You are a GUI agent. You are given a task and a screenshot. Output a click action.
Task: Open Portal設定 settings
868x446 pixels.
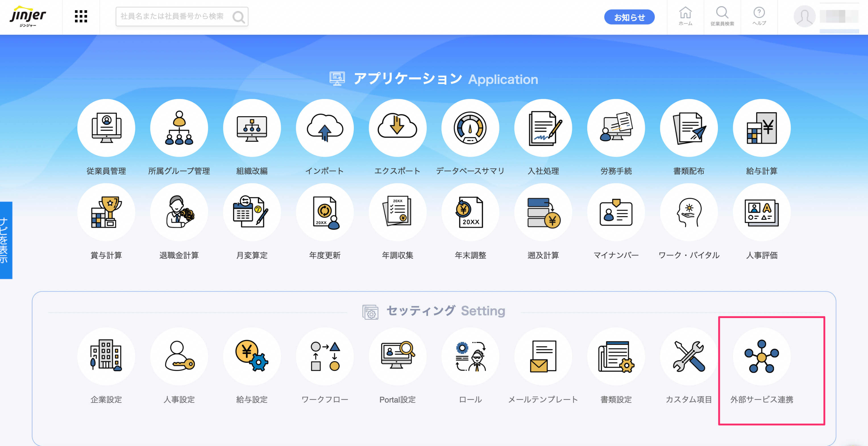click(x=397, y=356)
